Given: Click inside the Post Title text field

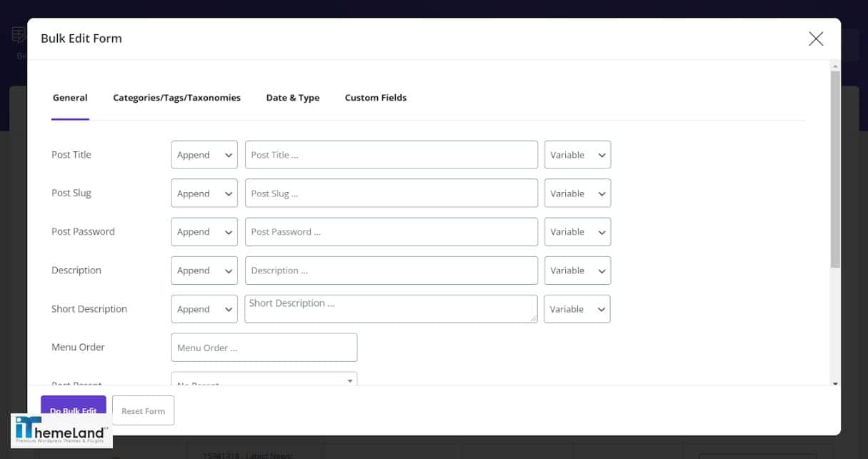Looking at the screenshot, I should coord(391,154).
